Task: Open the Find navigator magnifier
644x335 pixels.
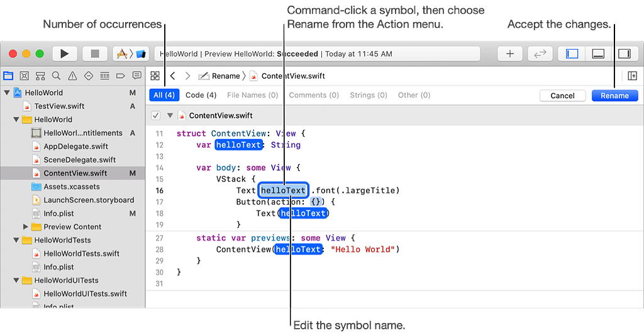Action: pyautogui.click(x=56, y=76)
